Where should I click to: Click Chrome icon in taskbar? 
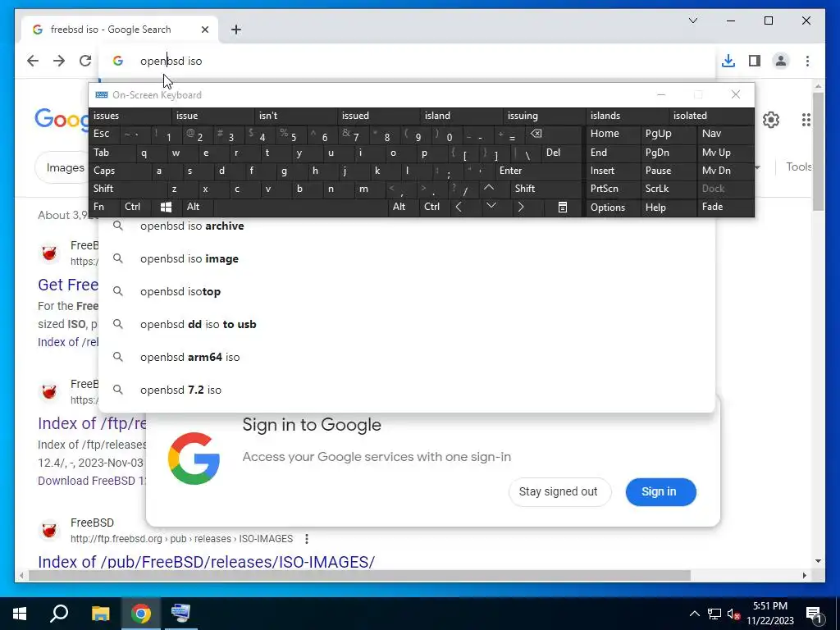pyautogui.click(x=141, y=614)
